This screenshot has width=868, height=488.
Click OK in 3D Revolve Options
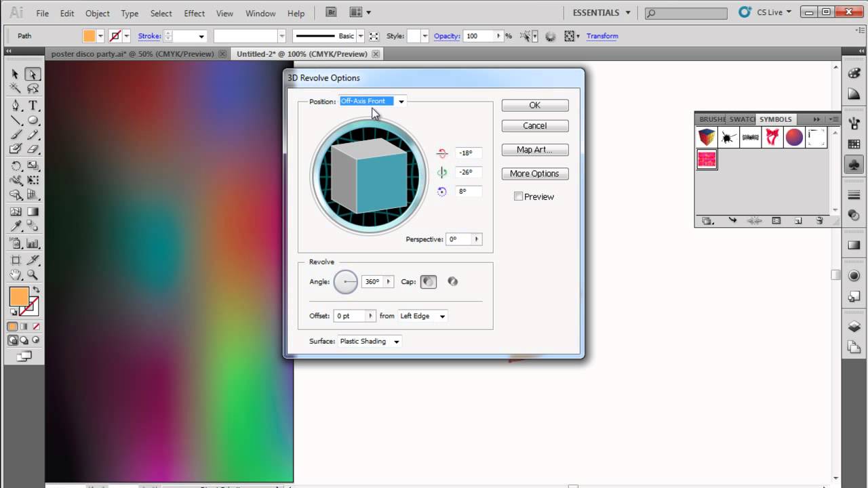coord(535,105)
